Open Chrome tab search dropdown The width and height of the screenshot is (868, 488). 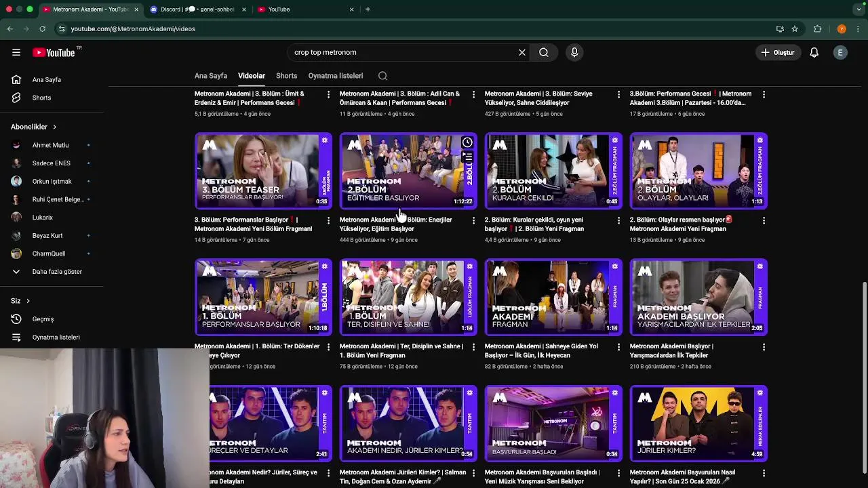pos(859,9)
